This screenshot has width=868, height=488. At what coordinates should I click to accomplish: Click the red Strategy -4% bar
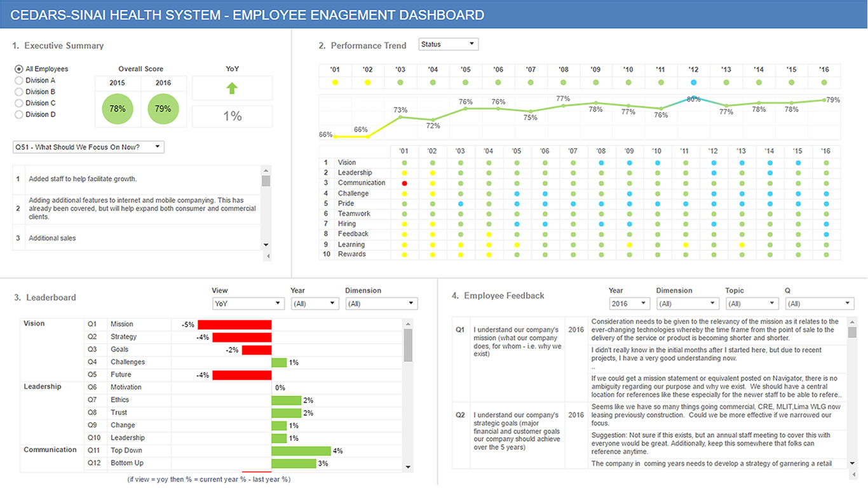[x=241, y=337]
